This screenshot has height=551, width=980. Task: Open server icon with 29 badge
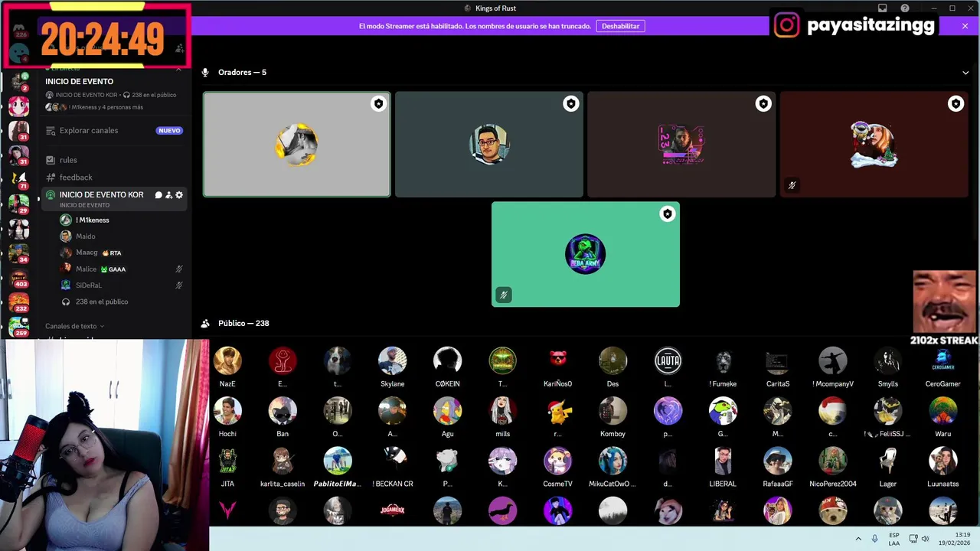pos(18,204)
